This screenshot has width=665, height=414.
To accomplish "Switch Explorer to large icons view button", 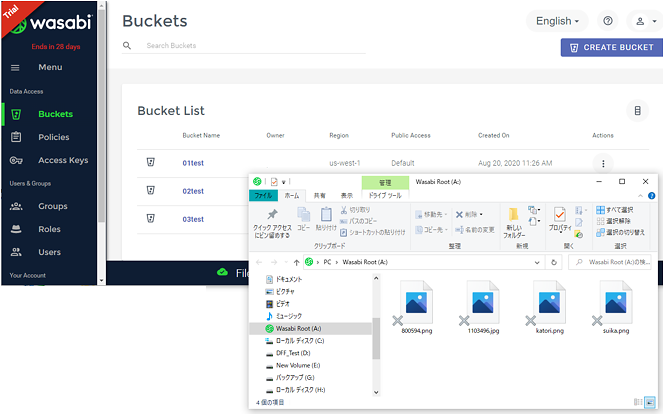I will (650, 402).
